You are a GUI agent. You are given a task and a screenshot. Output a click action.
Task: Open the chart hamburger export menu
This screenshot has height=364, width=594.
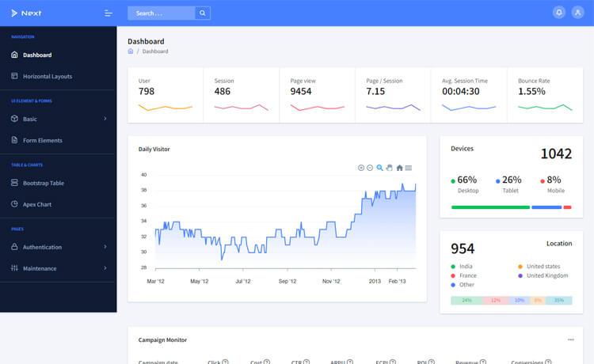409,168
